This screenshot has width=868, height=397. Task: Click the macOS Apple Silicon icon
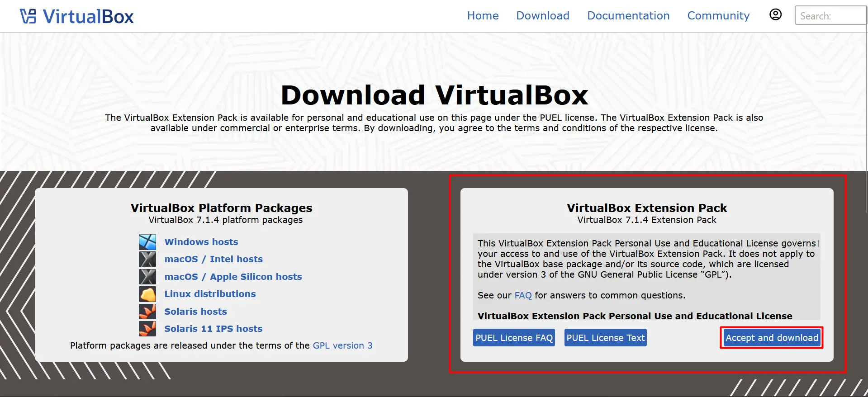pos(147,277)
